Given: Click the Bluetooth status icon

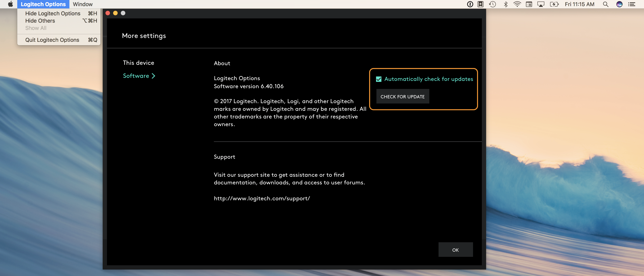Looking at the screenshot, I should pos(505,4).
